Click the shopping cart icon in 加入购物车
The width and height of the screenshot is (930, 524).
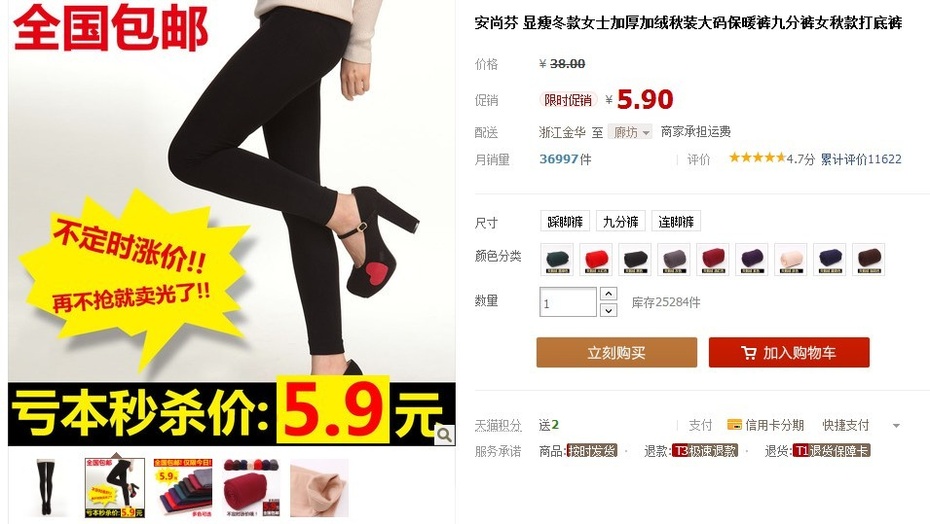coord(748,353)
